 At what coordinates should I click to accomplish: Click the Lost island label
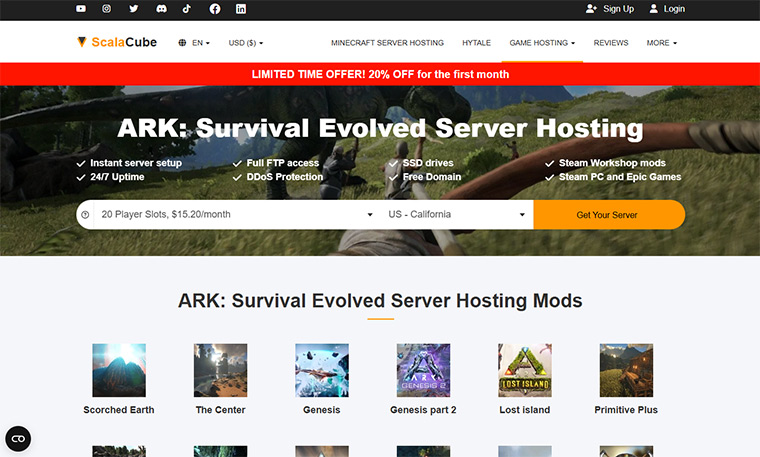pos(525,410)
